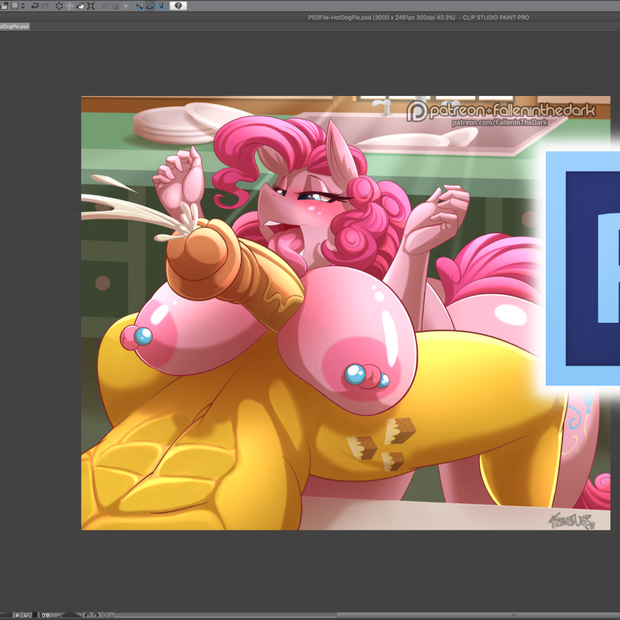Activate the Scale/Rotate transform icon
This screenshot has height=620, width=620.
pyautogui.click(x=92, y=6)
